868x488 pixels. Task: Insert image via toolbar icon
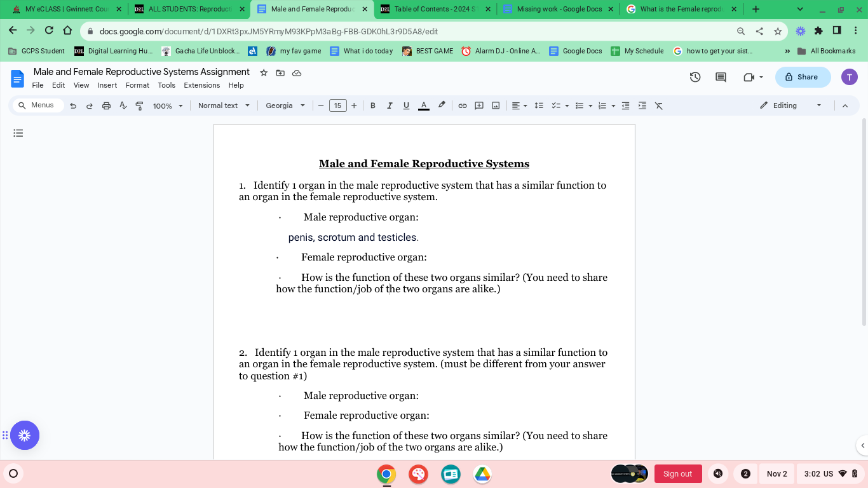pyautogui.click(x=496, y=105)
